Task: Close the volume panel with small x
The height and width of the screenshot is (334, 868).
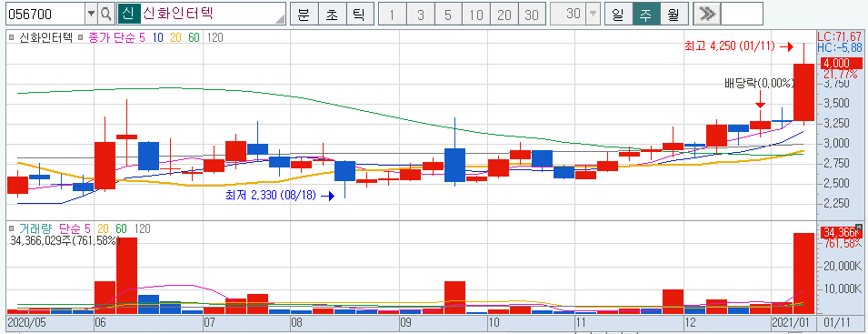Action: [x=859, y=228]
